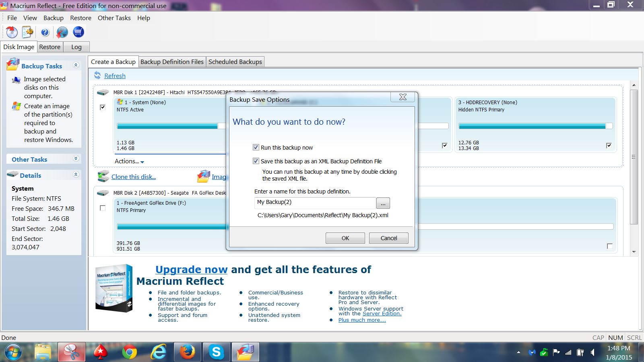Open the PokerStars red star taskbar icon

(100, 352)
